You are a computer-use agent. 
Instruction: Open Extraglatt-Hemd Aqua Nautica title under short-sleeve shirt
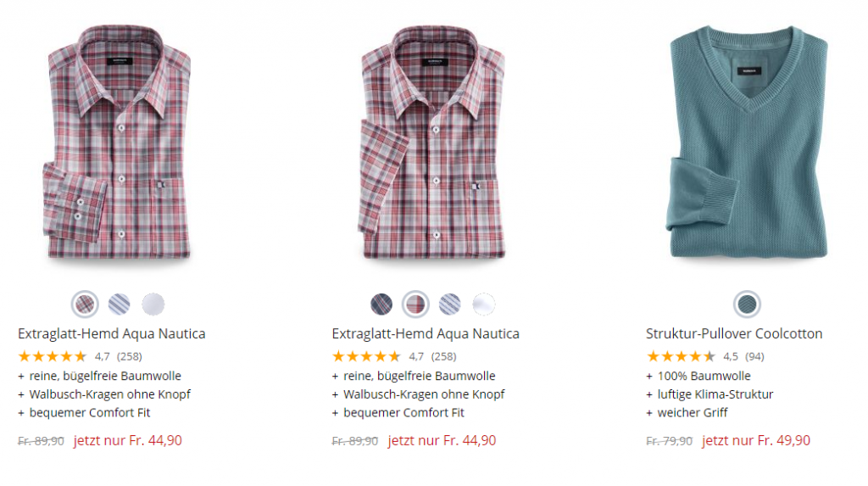click(x=426, y=333)
